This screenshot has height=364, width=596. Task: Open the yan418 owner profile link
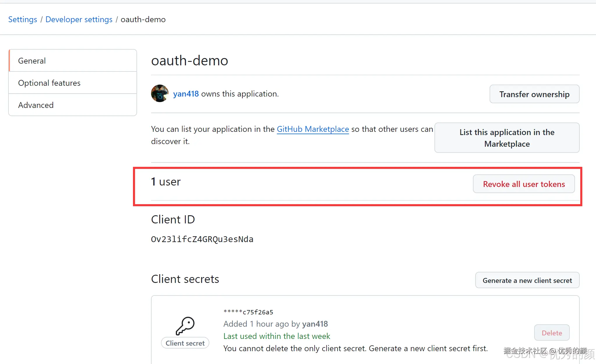(186, 94)
